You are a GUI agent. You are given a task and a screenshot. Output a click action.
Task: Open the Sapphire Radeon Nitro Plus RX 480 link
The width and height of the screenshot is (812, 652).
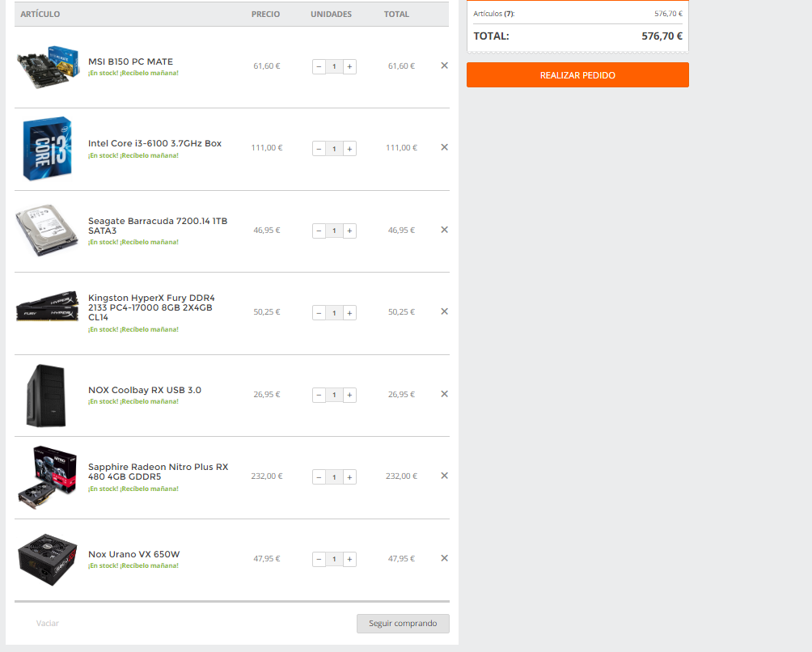coord(159,472)
